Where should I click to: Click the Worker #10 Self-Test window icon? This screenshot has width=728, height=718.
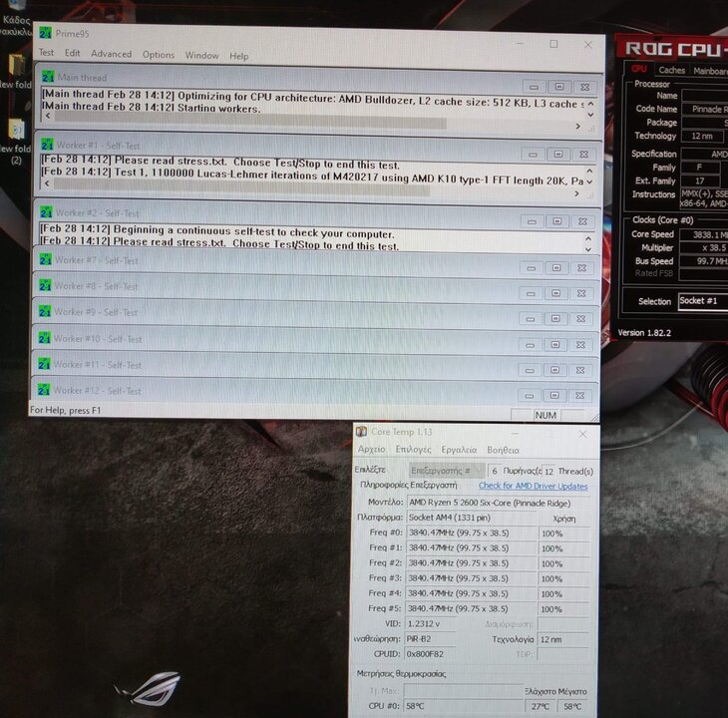(44, 338)
